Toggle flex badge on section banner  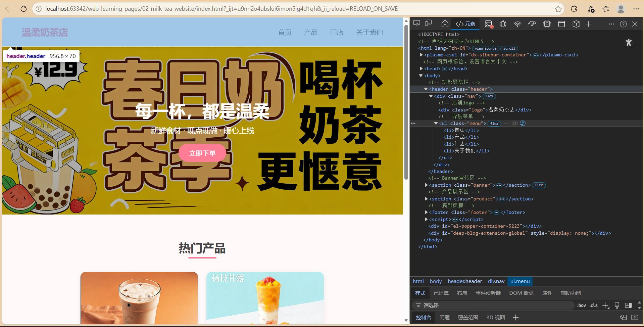[539, 185]
